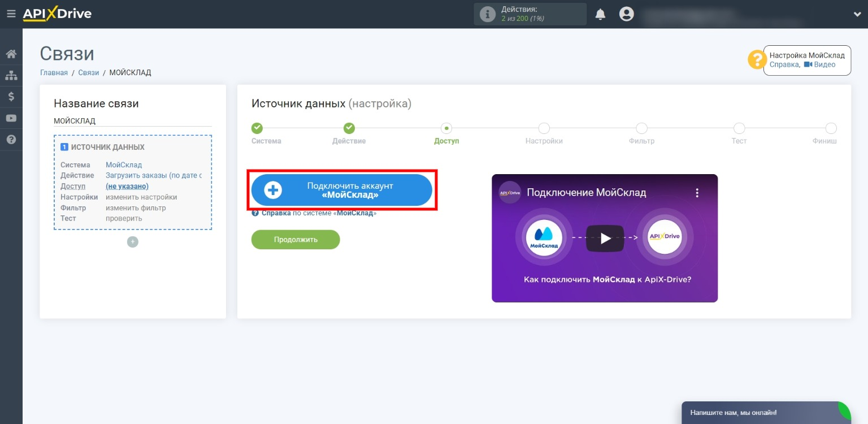Open the hamburger menu icon
This screenshot has width=868, height=424.
[x=11, y=14]
